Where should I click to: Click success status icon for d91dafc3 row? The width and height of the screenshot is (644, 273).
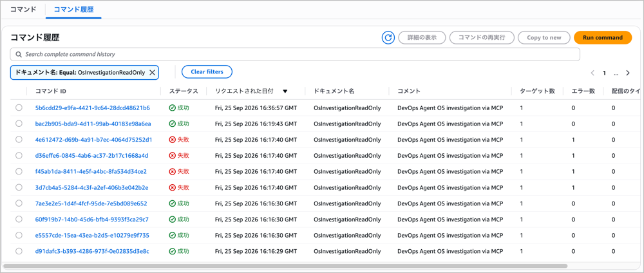172,251
